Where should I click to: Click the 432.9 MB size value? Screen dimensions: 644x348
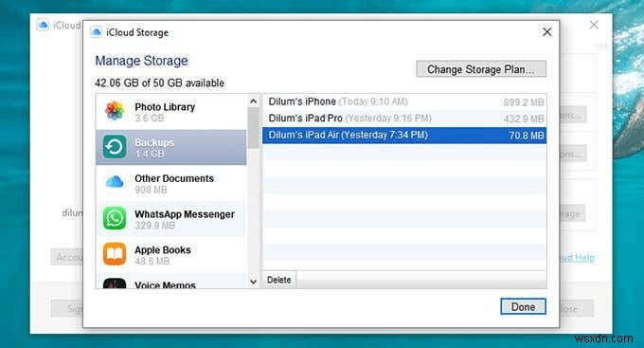(524, 119)
